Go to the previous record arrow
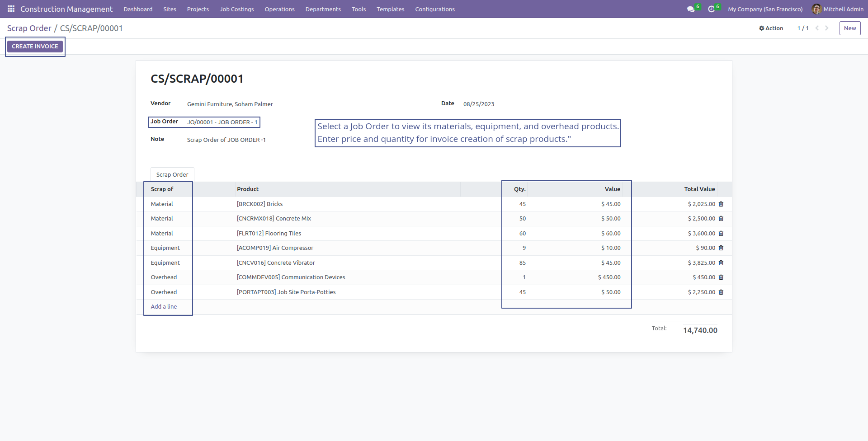 tap(817, 28)
